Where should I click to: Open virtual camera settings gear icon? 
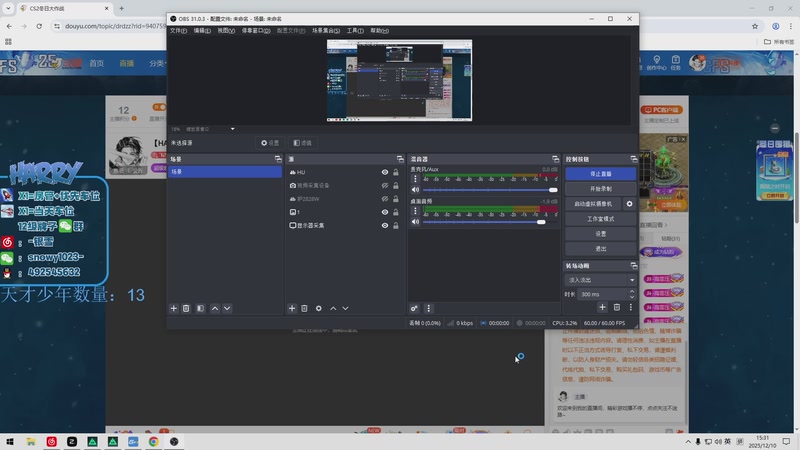[630, 204]
